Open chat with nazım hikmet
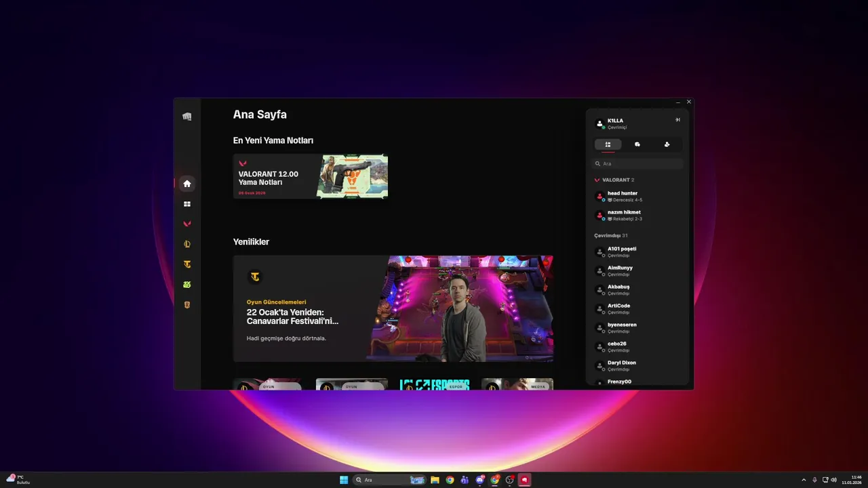 click(x=637, y=216)
